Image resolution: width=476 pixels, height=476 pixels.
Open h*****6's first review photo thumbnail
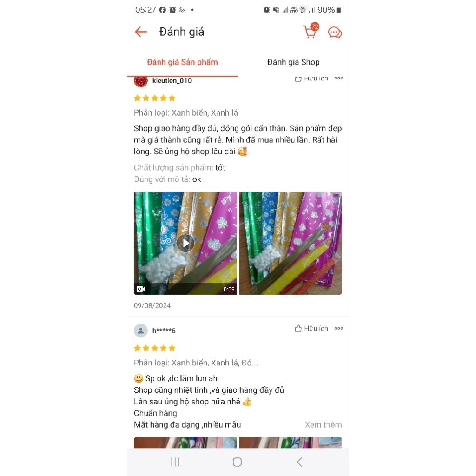(x=185, y=443)
